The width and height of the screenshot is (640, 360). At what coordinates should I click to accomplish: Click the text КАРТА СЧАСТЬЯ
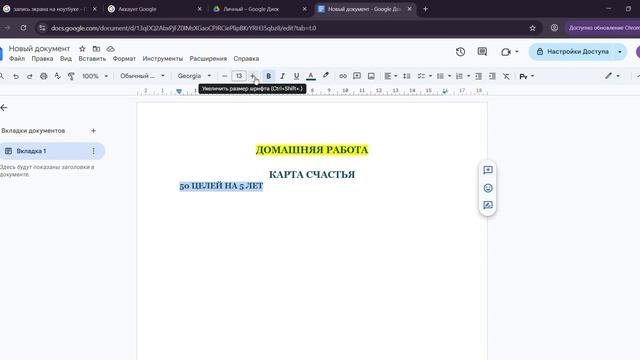coord(312,175)
